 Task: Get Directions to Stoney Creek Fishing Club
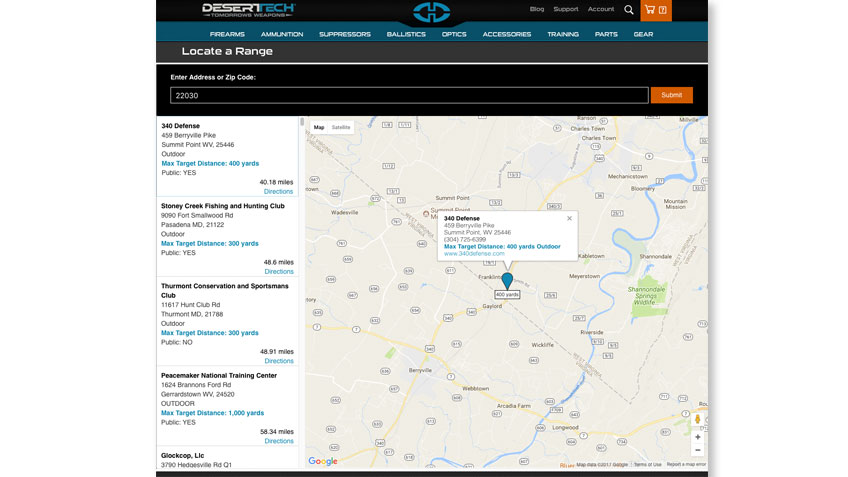279,271
